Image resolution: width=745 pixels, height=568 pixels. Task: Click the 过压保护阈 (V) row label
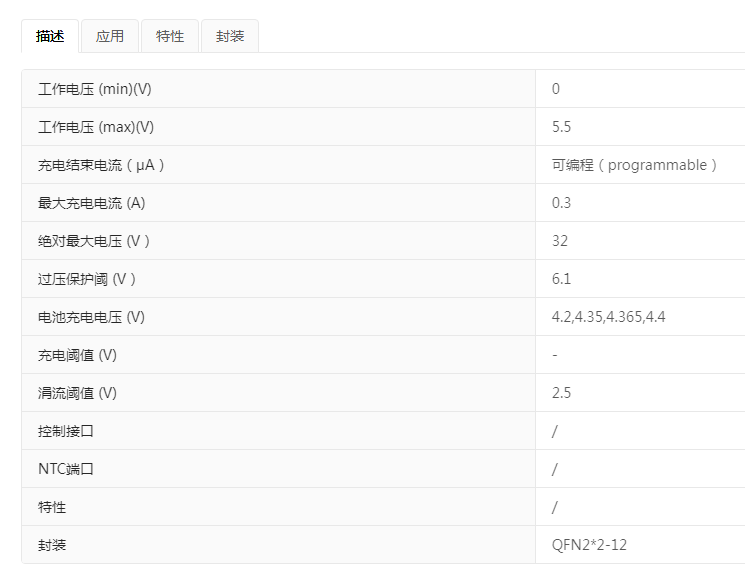(87, 279)
